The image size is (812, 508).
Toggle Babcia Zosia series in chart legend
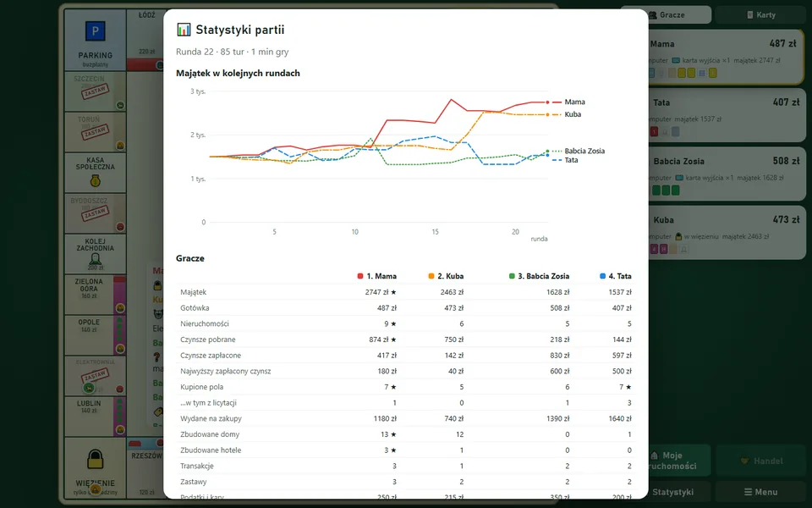pos(579,151)
